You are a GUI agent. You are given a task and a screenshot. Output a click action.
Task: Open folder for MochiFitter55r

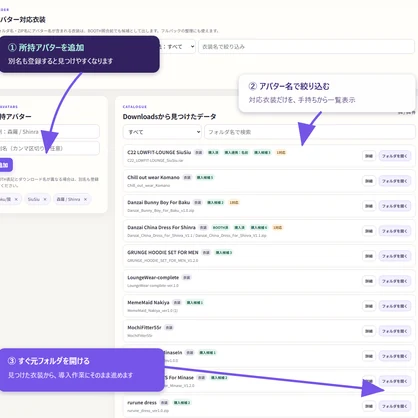coord(395,331)
